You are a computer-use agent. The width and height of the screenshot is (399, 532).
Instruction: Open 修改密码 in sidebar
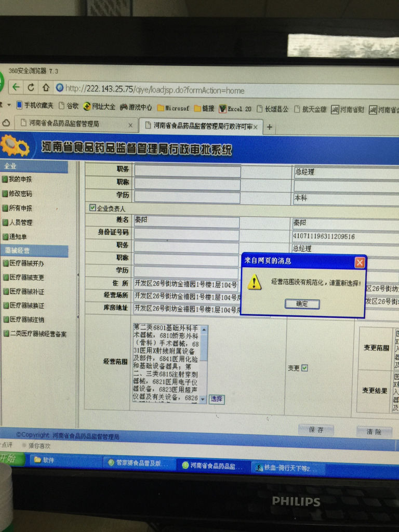pyautogui.click(x=17, y=193)
